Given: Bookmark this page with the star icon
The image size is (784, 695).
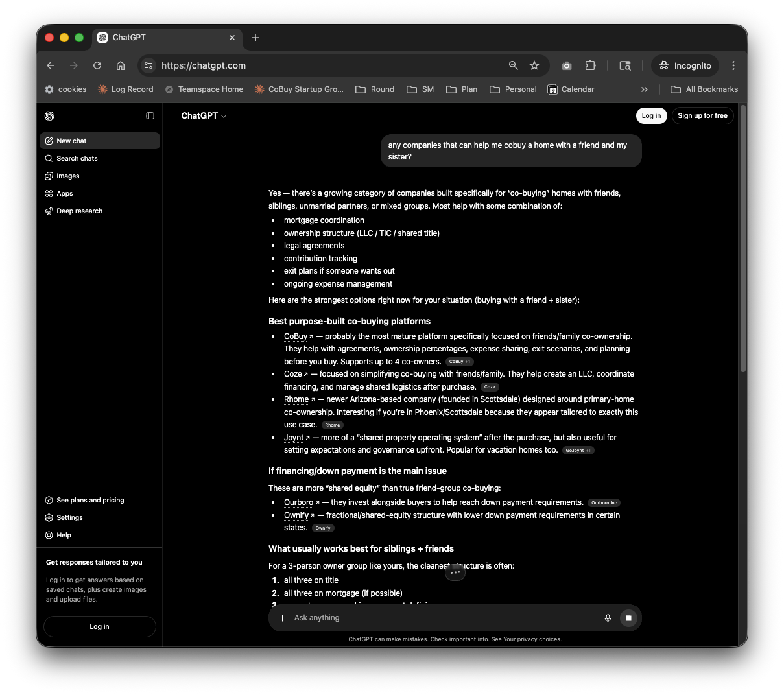Looking at the screenshot, I should point(534,65).
